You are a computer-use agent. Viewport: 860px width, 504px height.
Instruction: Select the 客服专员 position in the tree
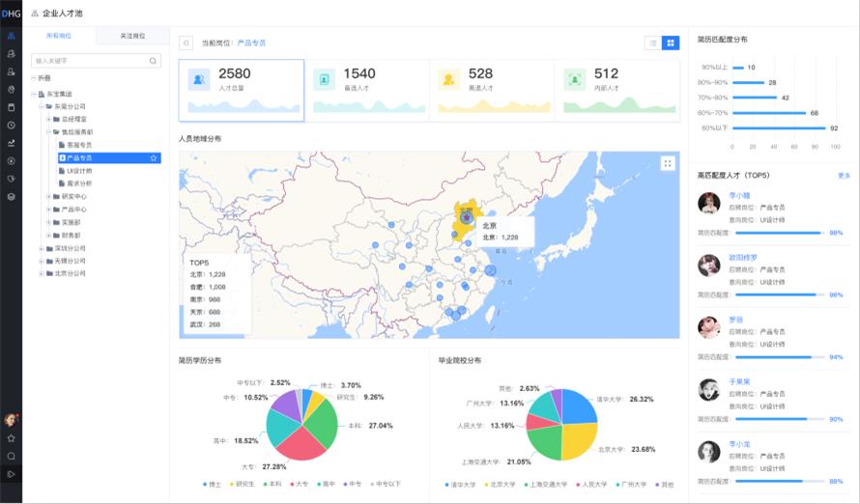point(79,145)
